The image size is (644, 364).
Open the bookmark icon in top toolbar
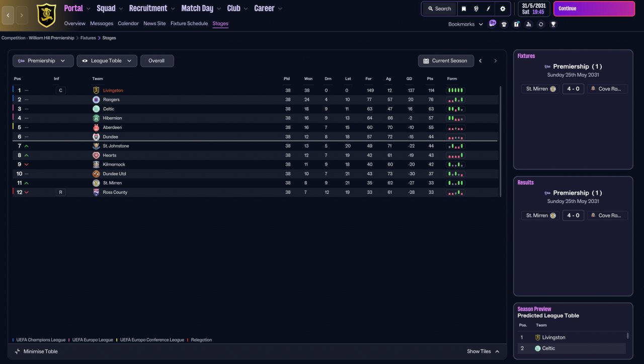click(x=464, y=9)
